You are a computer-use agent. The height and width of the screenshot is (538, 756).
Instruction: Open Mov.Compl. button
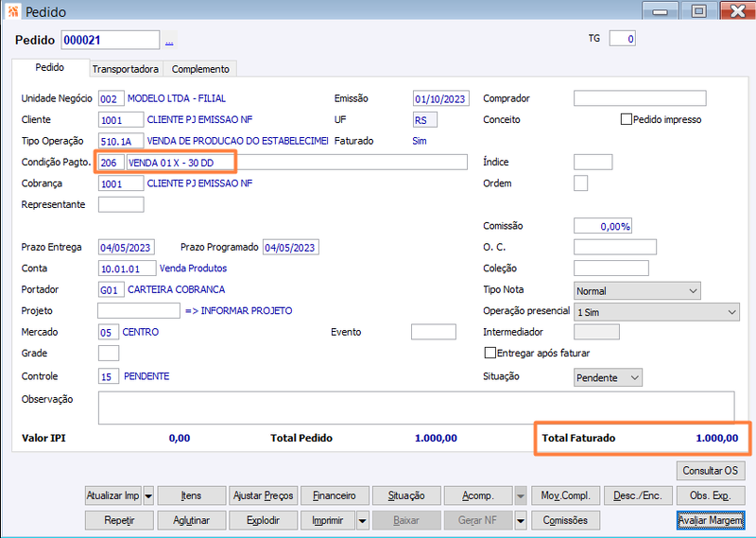click(x=565, y=495)
